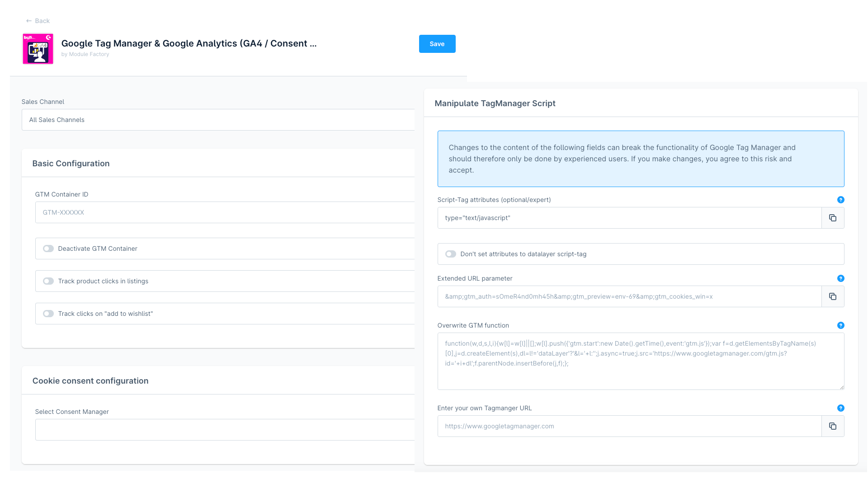The width and height of the screenshot is (868, 488).
Task: Open help for Extended URL parameter
Action: 841,278
